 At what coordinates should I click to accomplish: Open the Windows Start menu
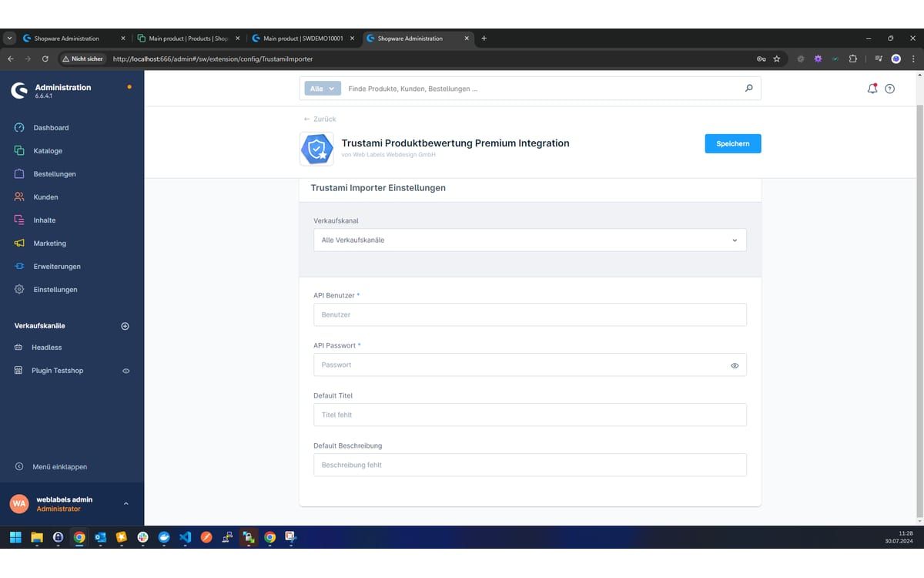(15, 537)
